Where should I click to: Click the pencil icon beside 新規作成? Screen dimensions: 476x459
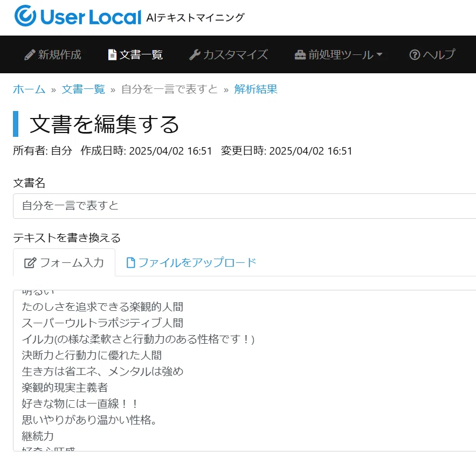click(30, 55)
